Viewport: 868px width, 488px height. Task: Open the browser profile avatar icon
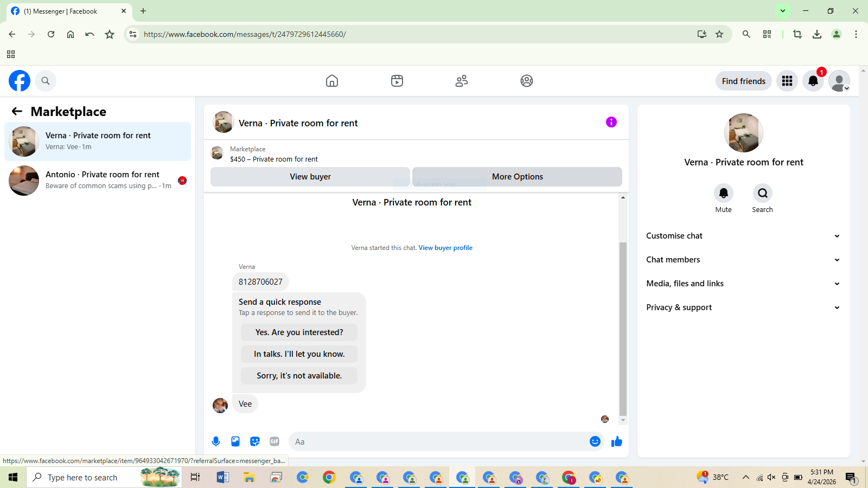[x=837, y=34]
